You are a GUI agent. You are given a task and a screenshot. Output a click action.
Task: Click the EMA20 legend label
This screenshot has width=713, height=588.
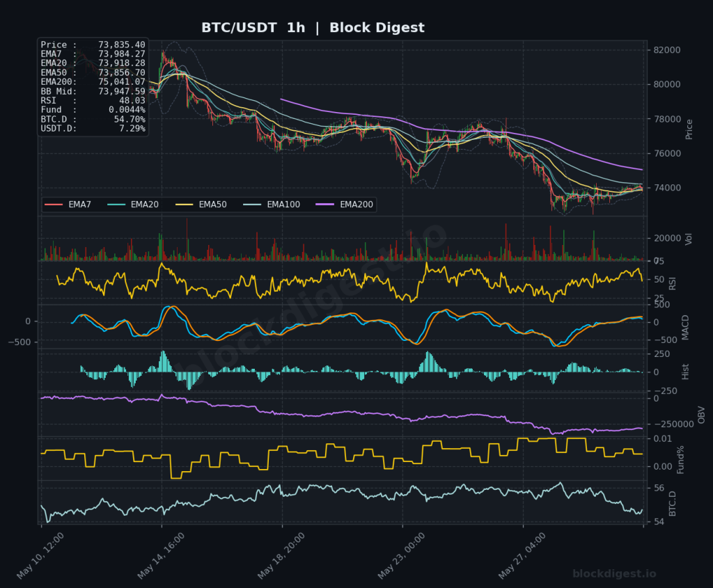click(145, 205)
